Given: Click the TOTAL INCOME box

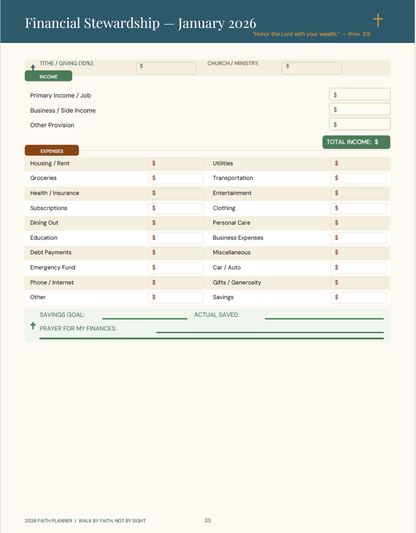Looking at the screenshot, I should click(x=356, y=142).
